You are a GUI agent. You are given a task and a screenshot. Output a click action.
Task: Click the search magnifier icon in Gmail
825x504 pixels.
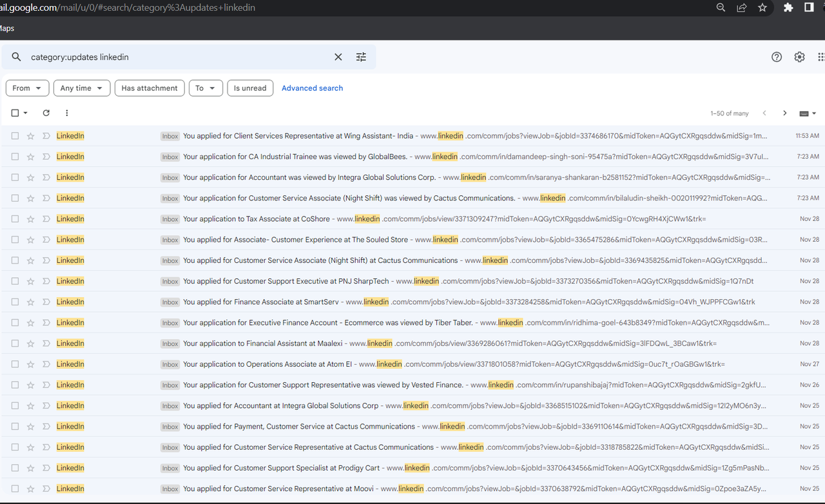17,57
